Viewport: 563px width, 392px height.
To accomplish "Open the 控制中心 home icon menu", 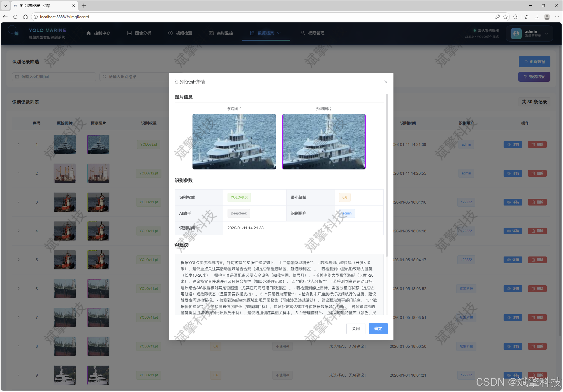I will click(x=98, y=33).
